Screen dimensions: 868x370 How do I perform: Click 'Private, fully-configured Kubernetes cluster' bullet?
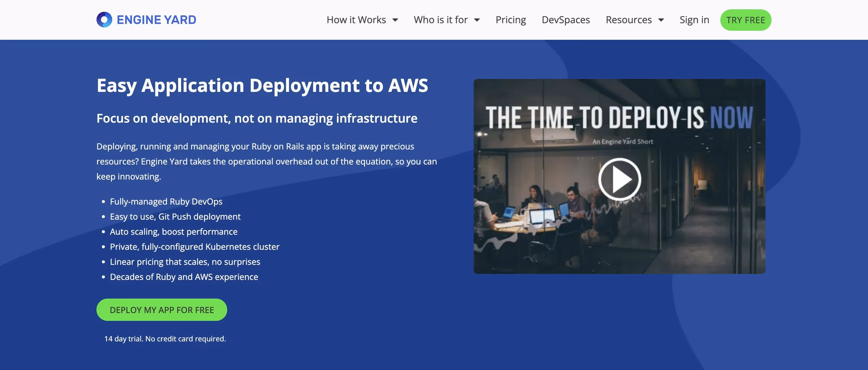pyautogui.click(x=194, y=247)
